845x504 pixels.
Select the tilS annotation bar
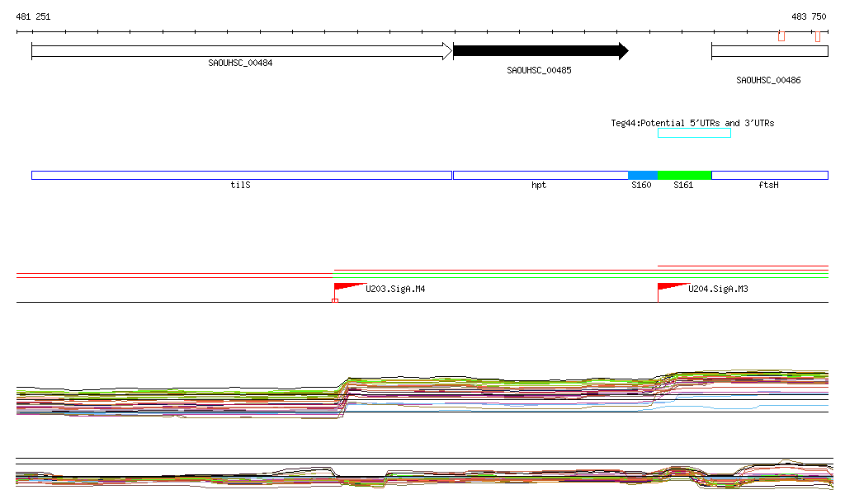[241, 176]
